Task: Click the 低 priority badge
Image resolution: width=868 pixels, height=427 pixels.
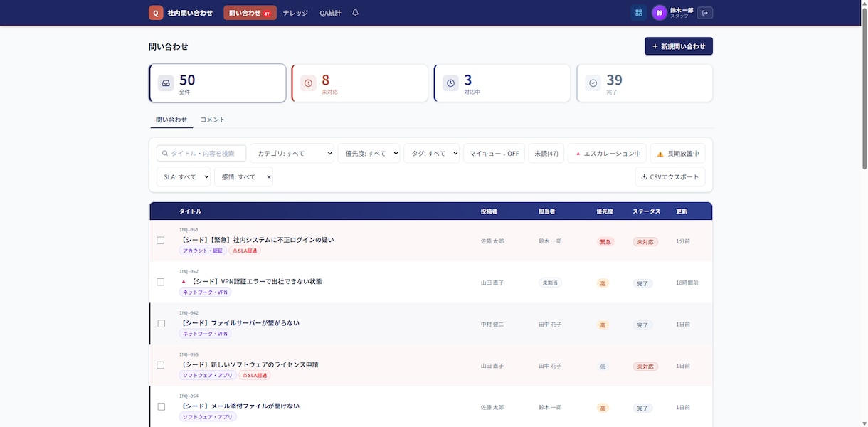Action: 603,367
